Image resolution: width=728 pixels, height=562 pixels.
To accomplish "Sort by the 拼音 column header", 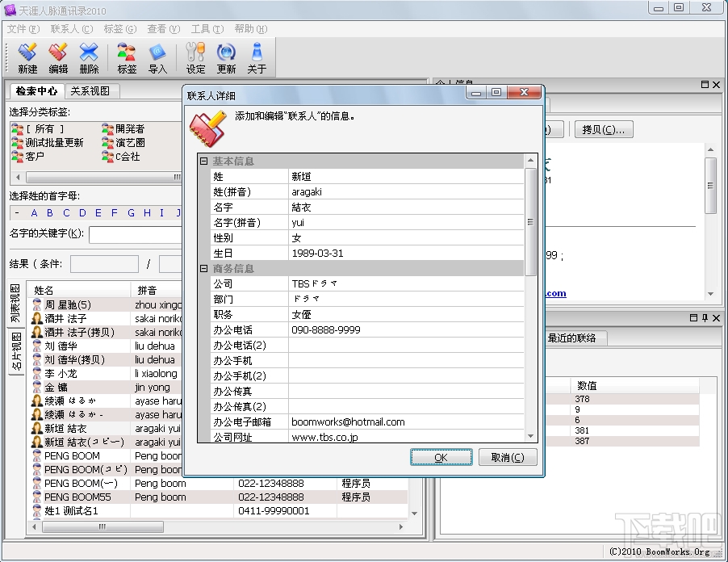I will click(x=157, y=291).
